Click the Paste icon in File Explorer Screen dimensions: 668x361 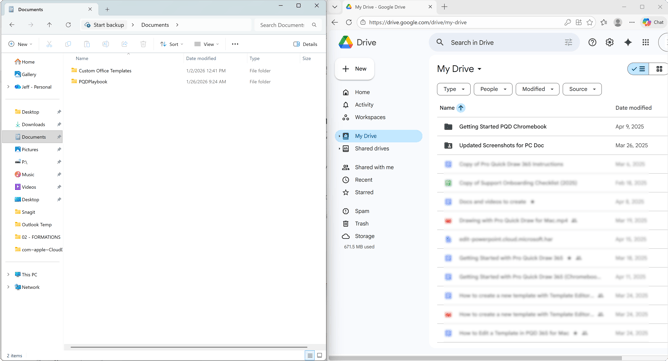click(87, 44)
